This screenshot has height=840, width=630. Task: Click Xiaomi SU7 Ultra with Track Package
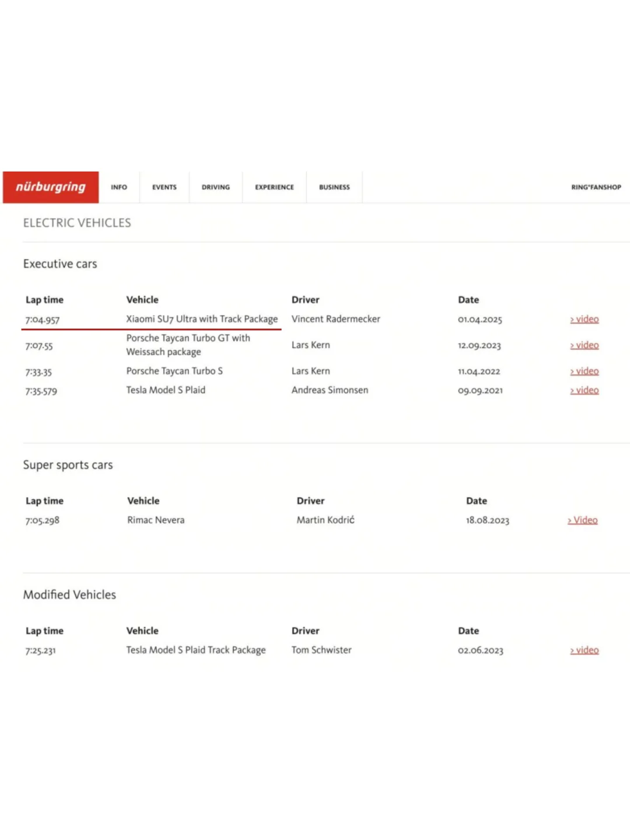tap(202, 319)
